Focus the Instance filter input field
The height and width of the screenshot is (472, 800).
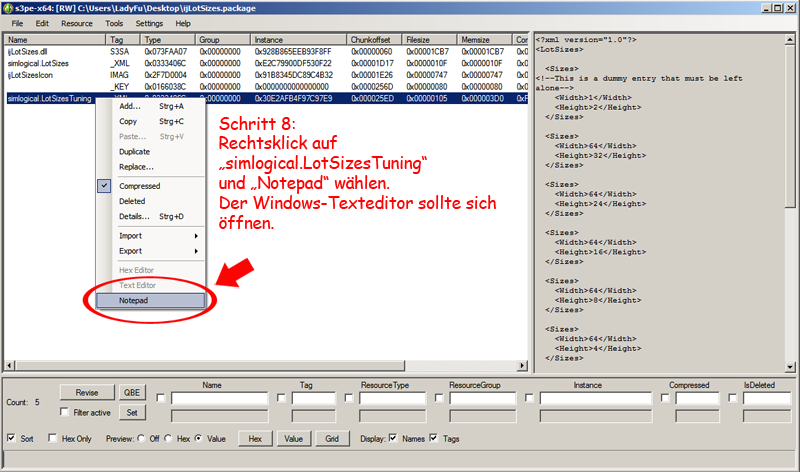pyautogui.click(x=596, y=398)
